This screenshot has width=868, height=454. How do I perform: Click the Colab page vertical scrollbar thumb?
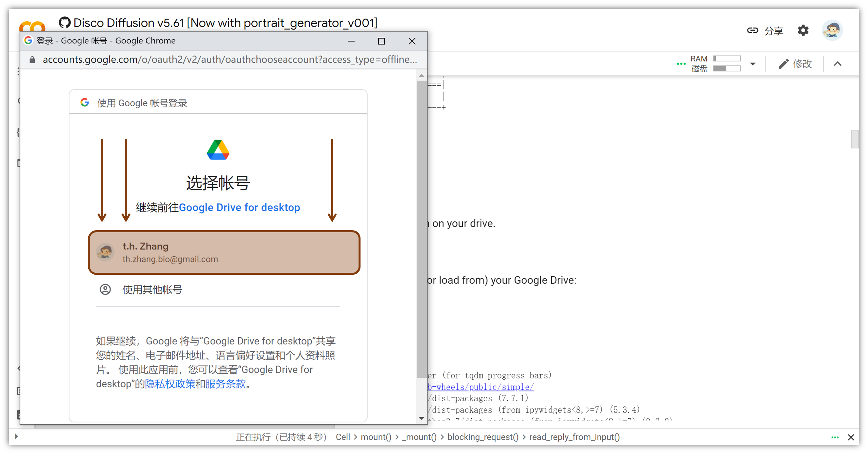[x=854, y=139]
